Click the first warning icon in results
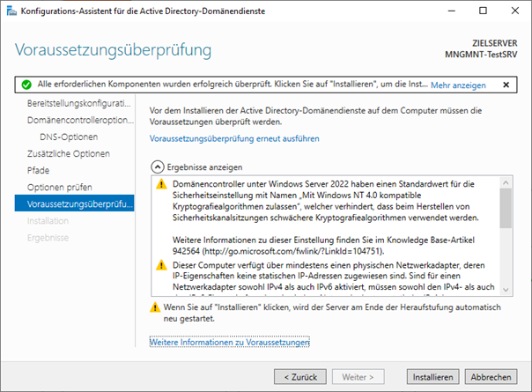Screen dimensions: 532x392 [160, 185]
